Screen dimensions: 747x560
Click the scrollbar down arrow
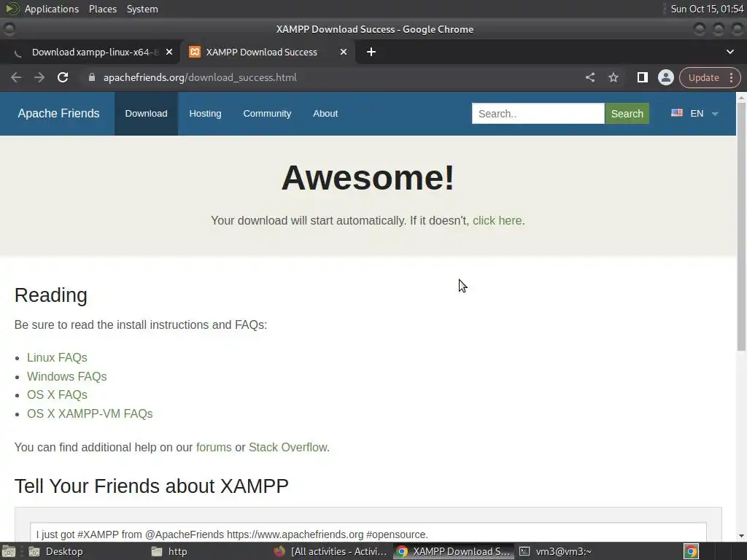[x=741, y=536]
